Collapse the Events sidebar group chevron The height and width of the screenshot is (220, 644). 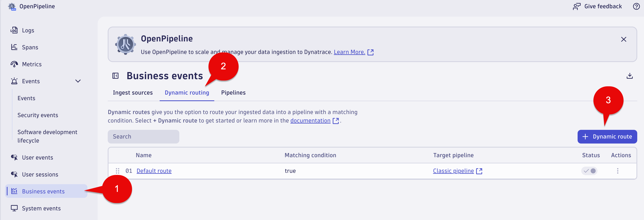pos(78,81)
